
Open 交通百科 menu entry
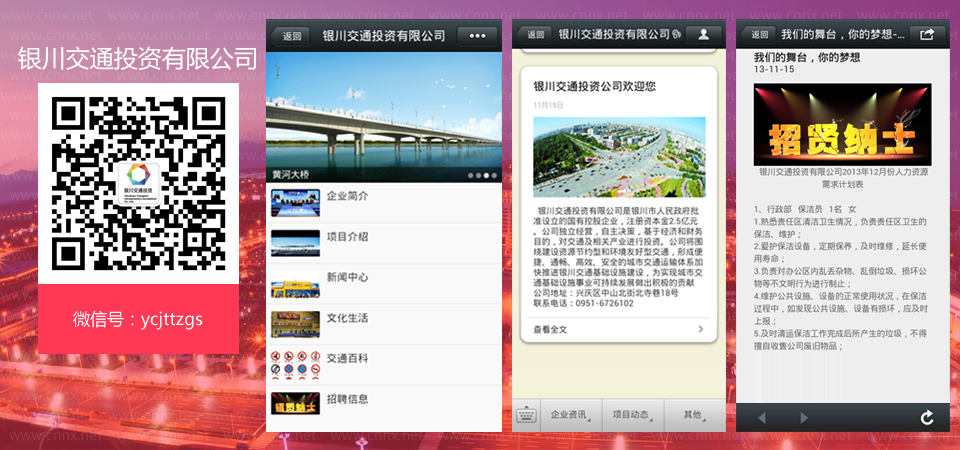pos(384,364)
